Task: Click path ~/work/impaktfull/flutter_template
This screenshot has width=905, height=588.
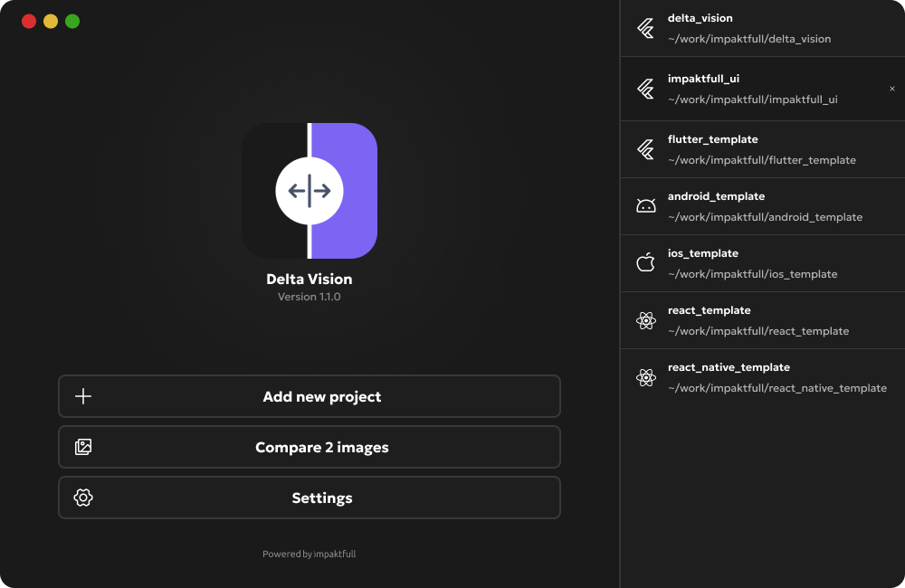Action: pos(762,160)
